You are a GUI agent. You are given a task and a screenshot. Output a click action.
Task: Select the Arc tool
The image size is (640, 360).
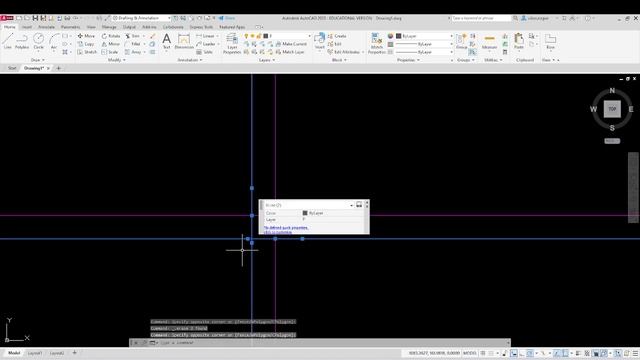(x=54, y=41)
